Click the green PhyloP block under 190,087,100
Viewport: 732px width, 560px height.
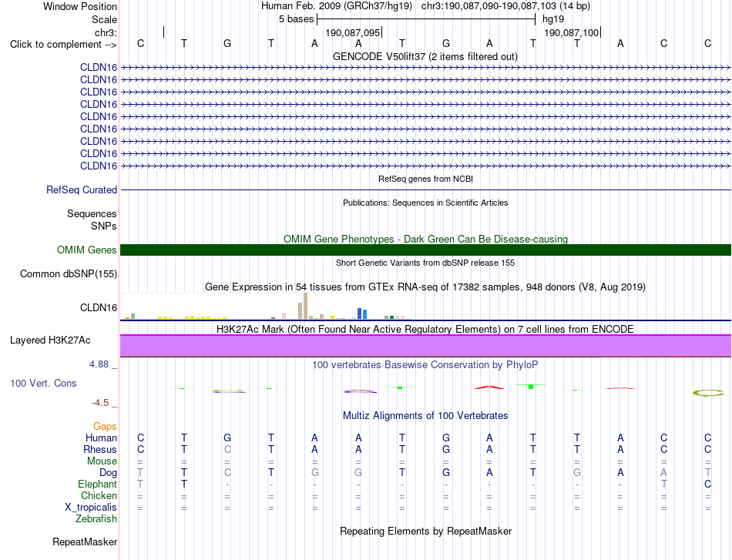(531, 386)
